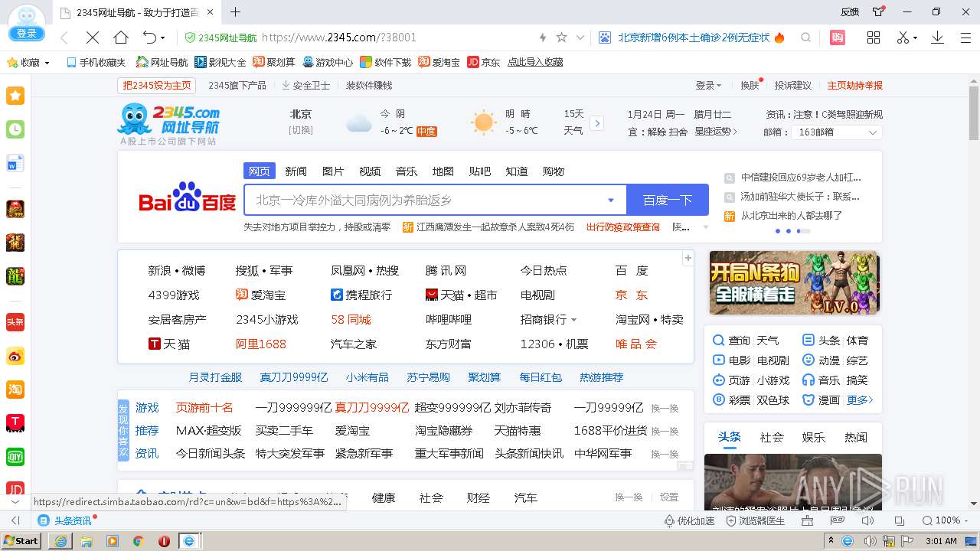Open the 哔哩哔哩 link
Image resolution: width=980 pixels, height=551 pixels.
pos(449,319)
